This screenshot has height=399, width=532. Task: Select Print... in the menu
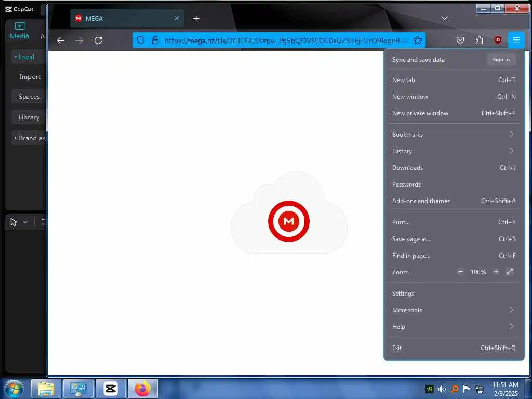coord(454,222)
